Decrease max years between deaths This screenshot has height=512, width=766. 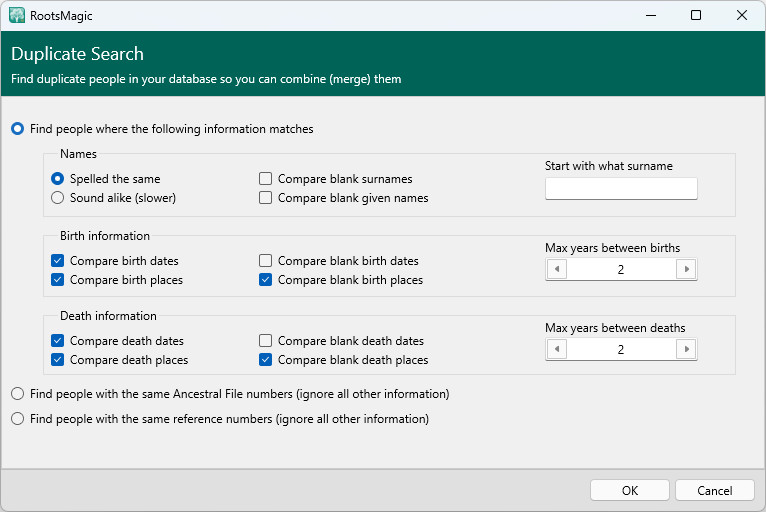pyautogui.click(x=556, y=349)
